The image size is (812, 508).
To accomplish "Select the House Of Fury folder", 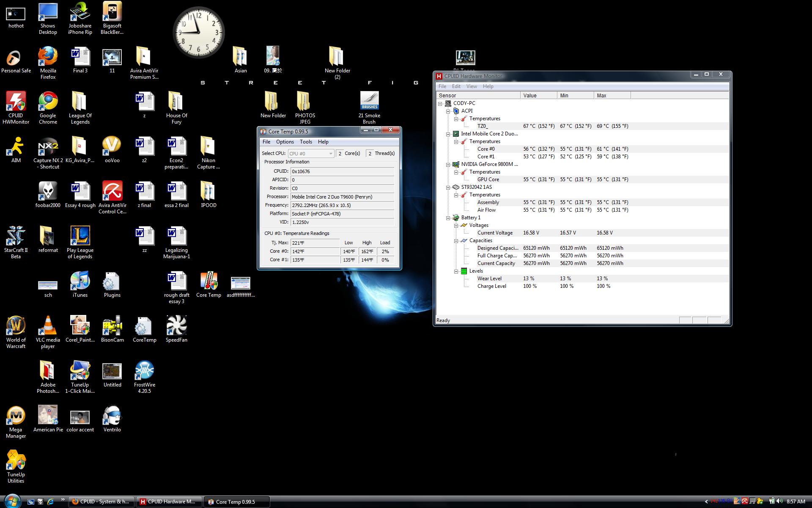I will pyautogui.click(x=176, y=108).
